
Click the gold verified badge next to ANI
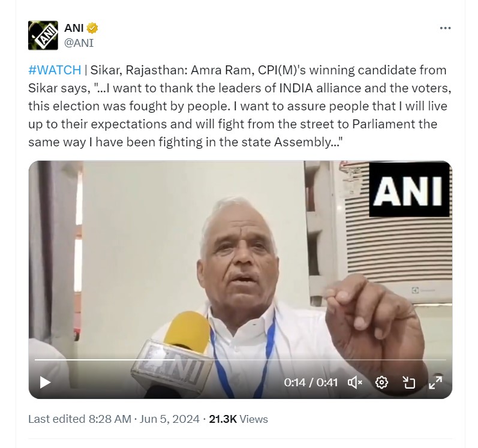[92, 28]
